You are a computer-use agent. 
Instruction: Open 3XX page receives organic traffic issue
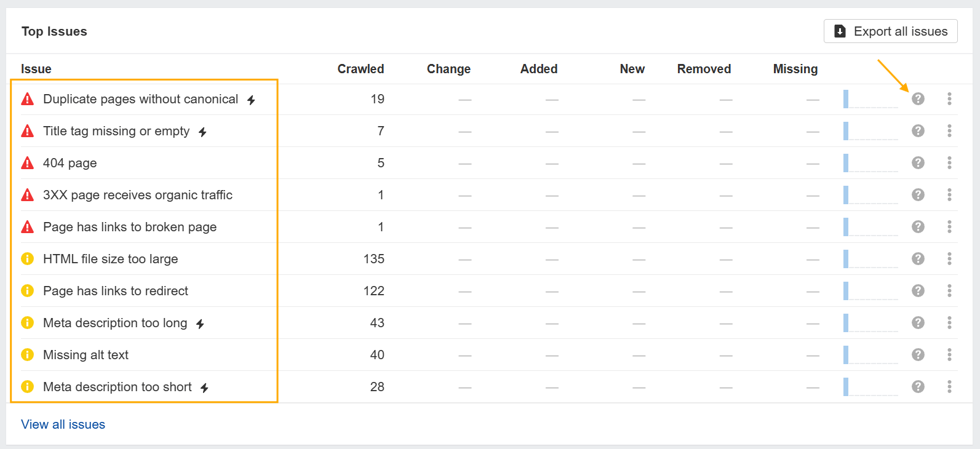pos(138,195)
